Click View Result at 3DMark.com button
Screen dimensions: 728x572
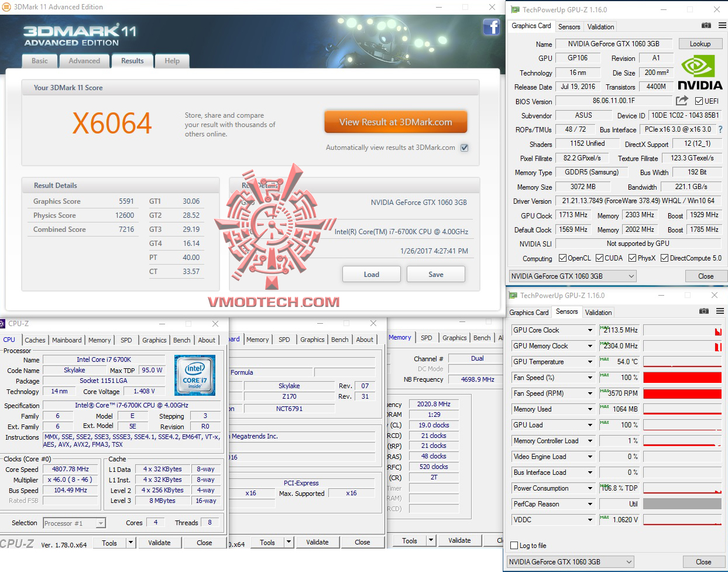click(396, 122)
